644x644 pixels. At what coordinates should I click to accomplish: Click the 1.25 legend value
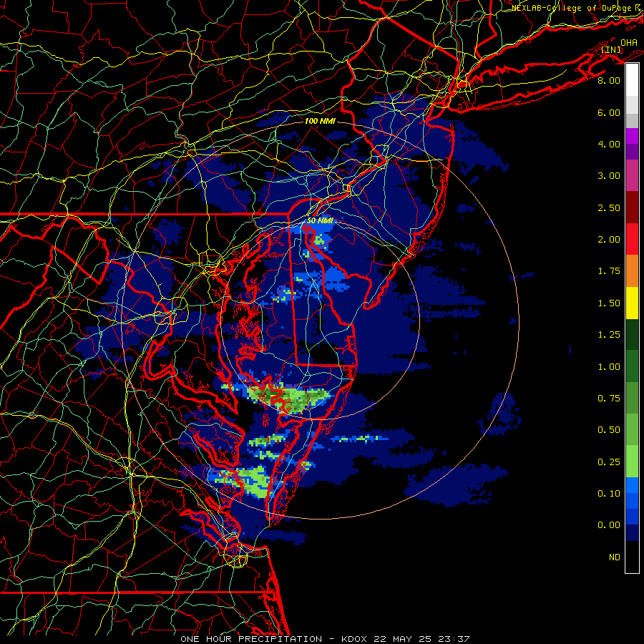609,335
